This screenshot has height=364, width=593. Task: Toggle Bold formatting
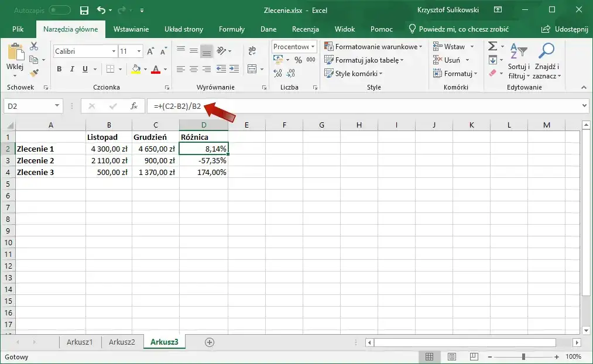tap(59, 69)
